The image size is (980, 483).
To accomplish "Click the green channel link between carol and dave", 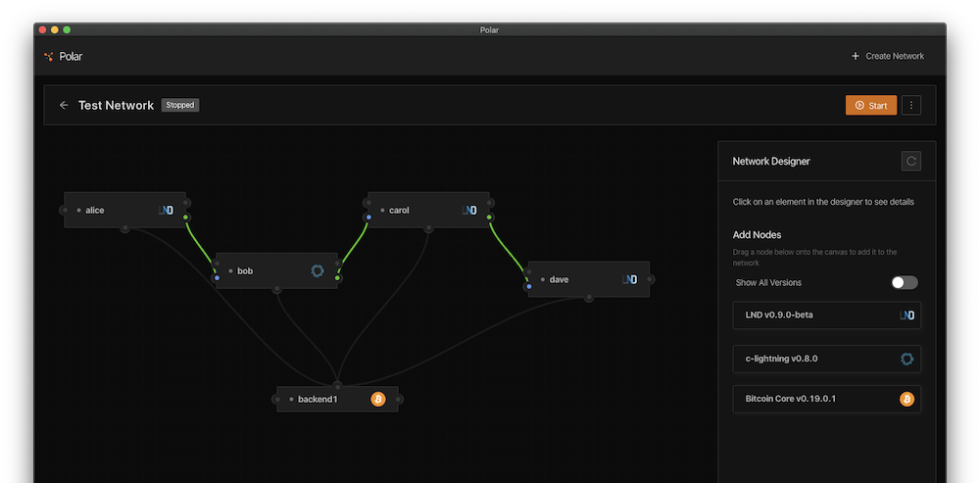I will [x=508, y=250].
